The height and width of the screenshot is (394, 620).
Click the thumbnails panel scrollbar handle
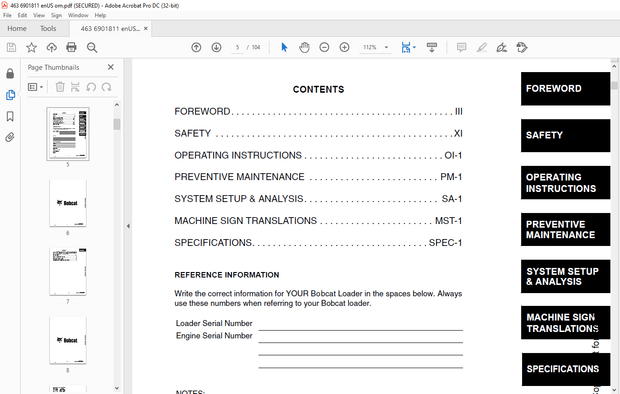point(117,124)
